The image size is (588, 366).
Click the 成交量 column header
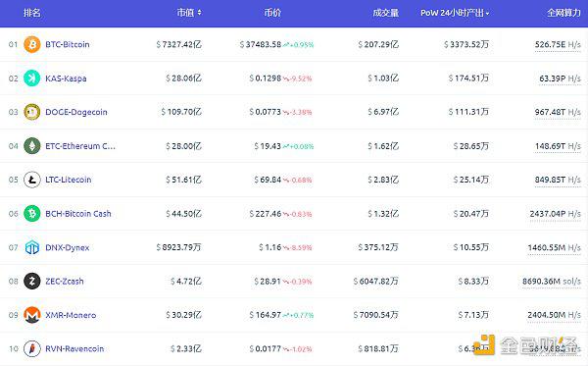click(x=385, y=13)
